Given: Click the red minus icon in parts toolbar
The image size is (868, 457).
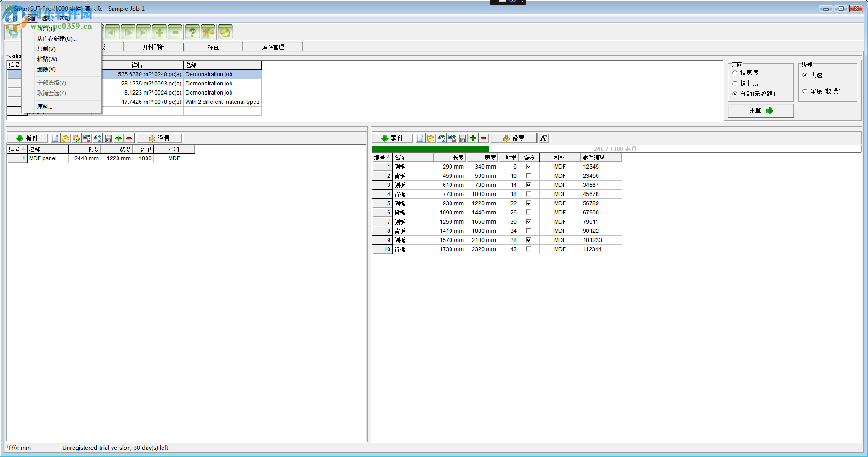Looking at the screenshot, I should point(484,138).
